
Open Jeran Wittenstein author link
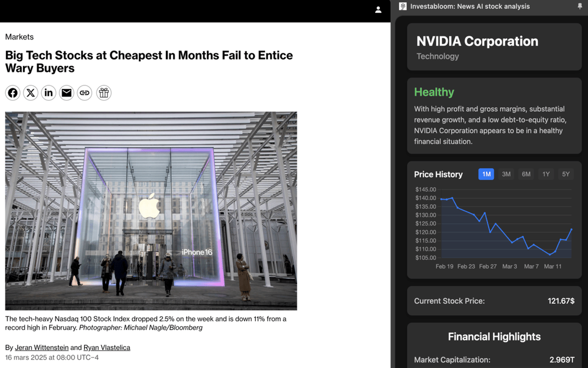coord(42,348)
